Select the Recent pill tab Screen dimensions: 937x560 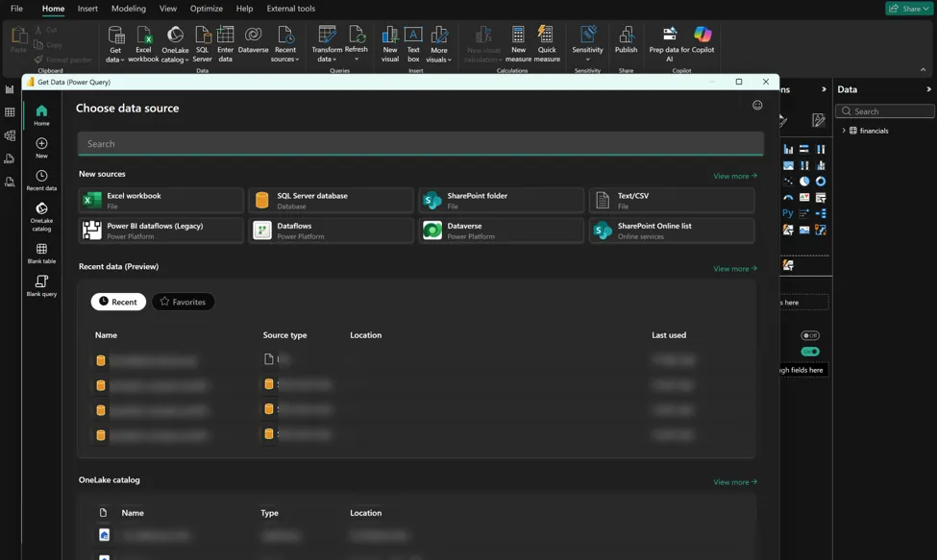pyautogui.click(x=118, y=302)
